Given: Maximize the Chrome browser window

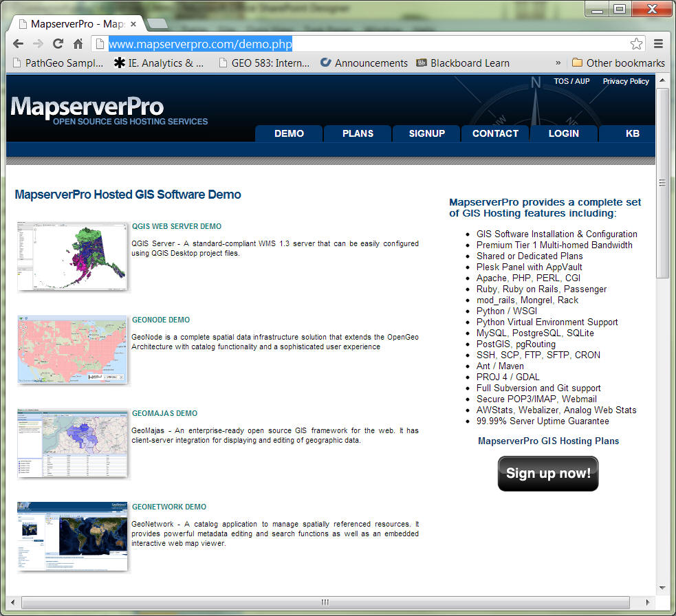Looking at the screenshot, I should (620, 9).
